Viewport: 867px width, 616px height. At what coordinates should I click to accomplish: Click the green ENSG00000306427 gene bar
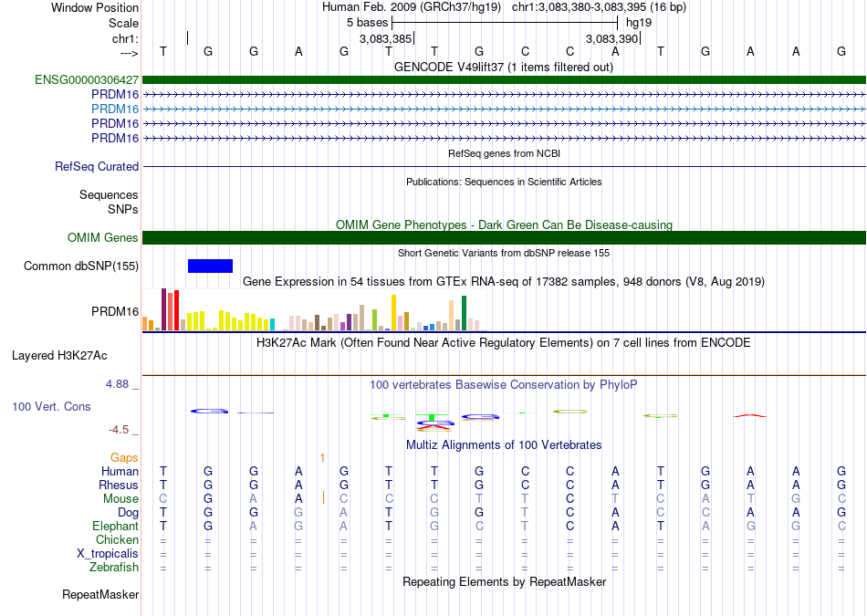[x=504, y=79]
